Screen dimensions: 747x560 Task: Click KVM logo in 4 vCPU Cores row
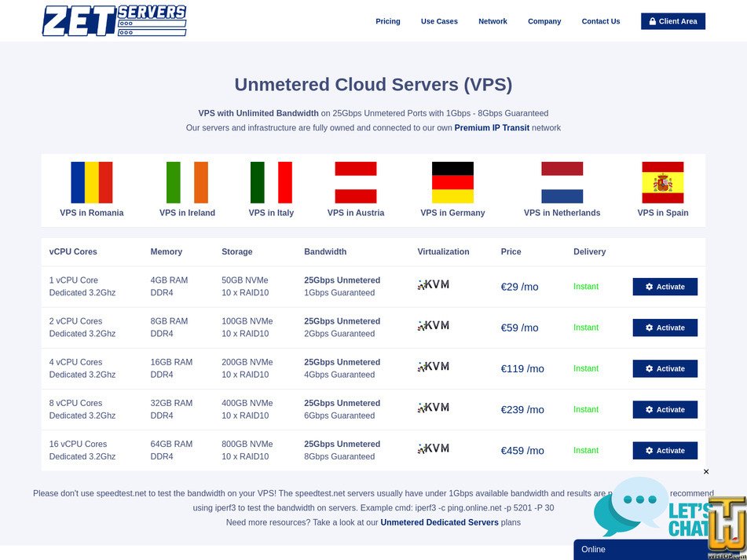(x=433, y=367)
